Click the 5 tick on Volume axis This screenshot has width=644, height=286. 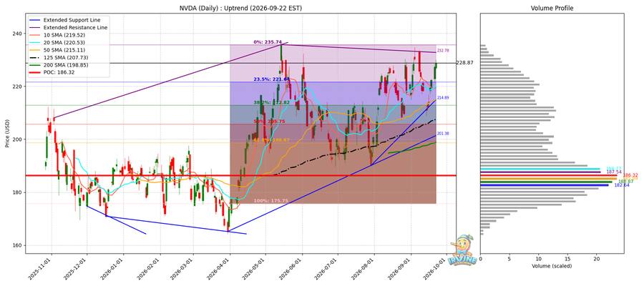509,260
